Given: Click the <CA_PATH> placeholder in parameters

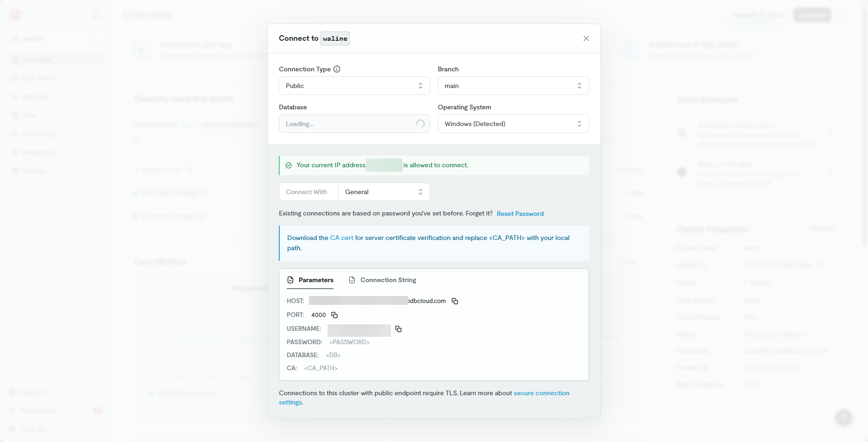Looking at the screenshot, I should point(321,368).
